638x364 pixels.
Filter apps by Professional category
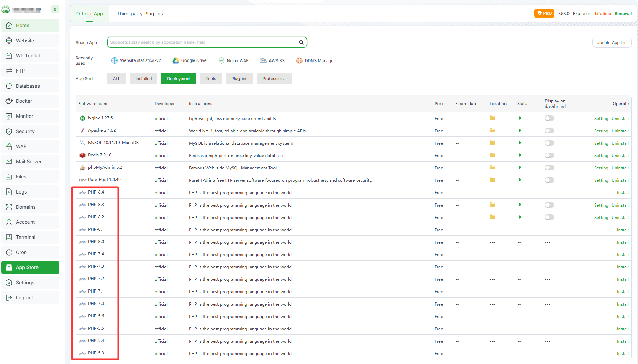[x=274, y=79]
